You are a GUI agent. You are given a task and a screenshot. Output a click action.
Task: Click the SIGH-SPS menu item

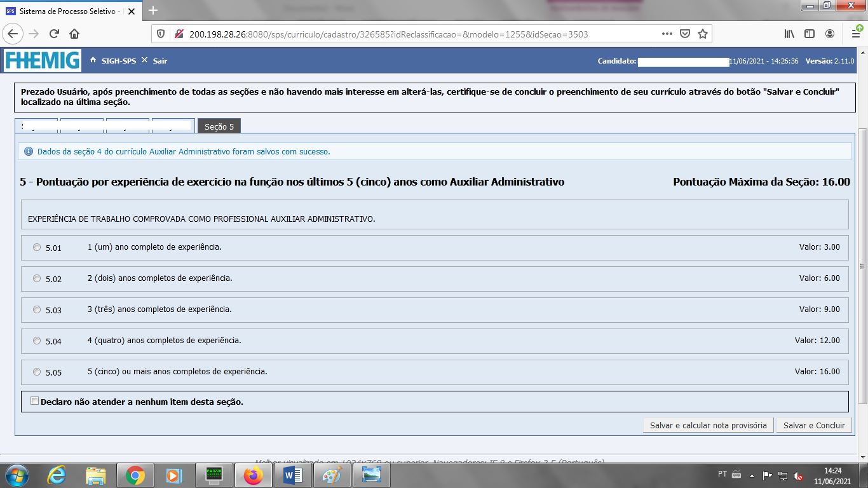(118, 60)
